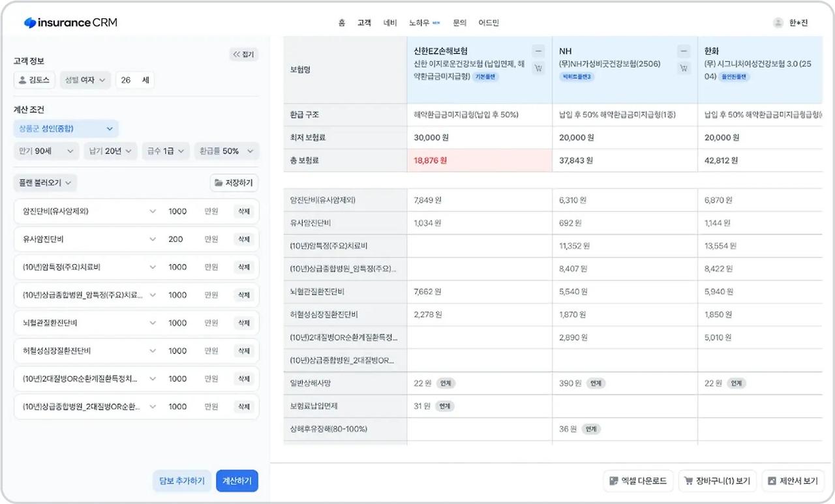The image size is (835, 504).
Task: Click the 빅히트플랜3 tag on NH
Action: point(577,76)
